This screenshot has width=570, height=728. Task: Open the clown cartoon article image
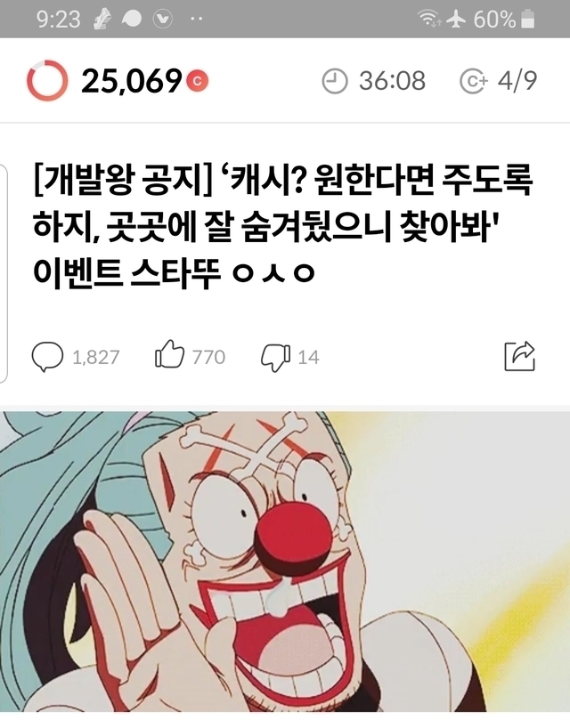click(285, 562)
